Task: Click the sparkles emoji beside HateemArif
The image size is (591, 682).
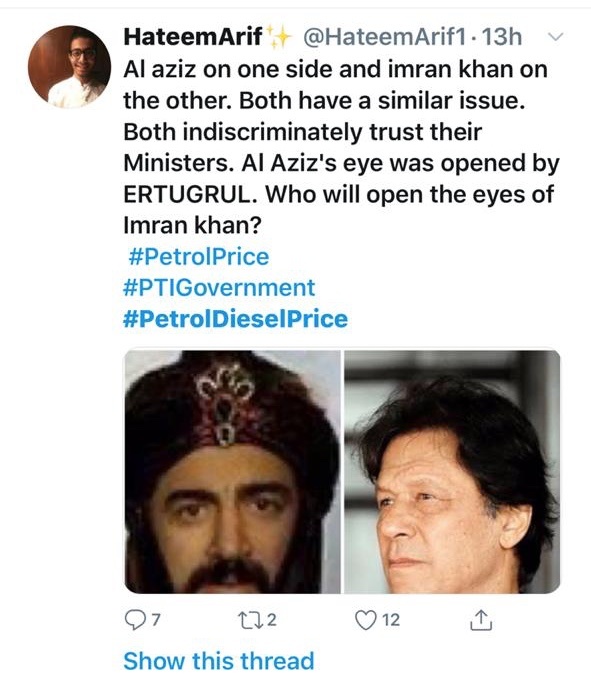Action: pos(278,37)
